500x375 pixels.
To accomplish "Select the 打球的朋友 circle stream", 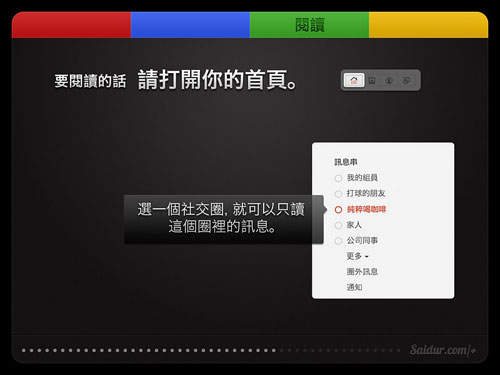I will [x=360, y=193].
